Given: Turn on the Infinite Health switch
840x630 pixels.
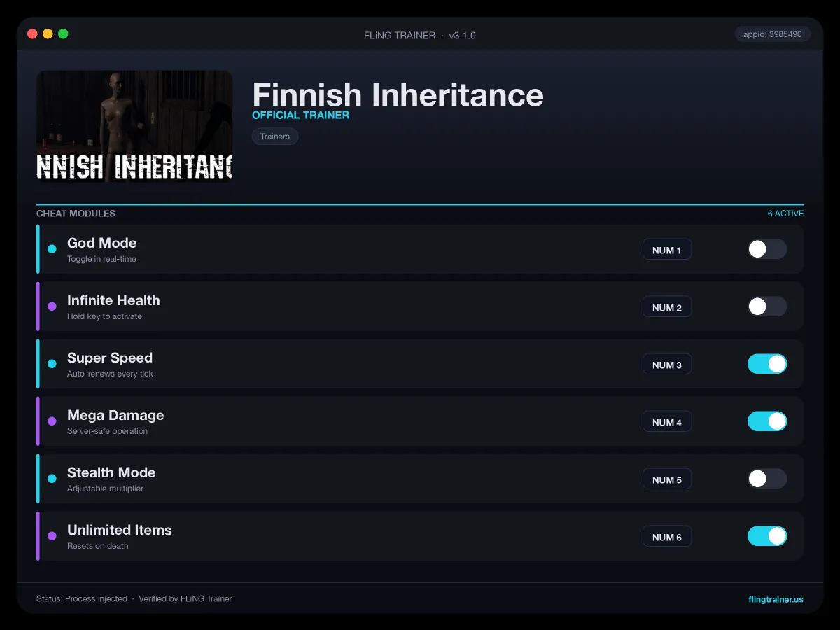Looking at the screenshot, I should (767, 307).
